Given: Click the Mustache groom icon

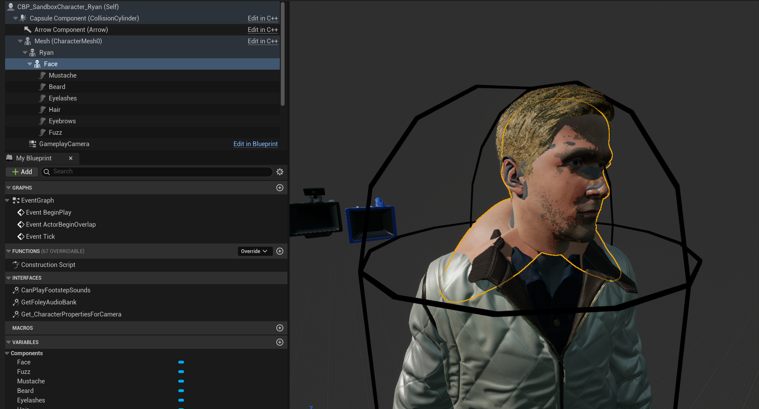Looking at the screenshot, I should (43, 76).
